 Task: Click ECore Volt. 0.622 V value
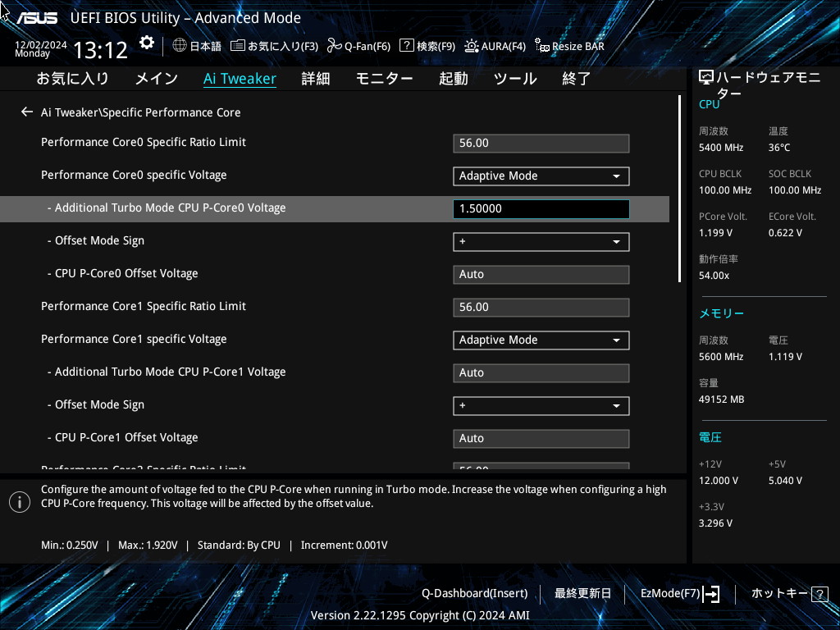pyautogui.click(x=785, y=232)
